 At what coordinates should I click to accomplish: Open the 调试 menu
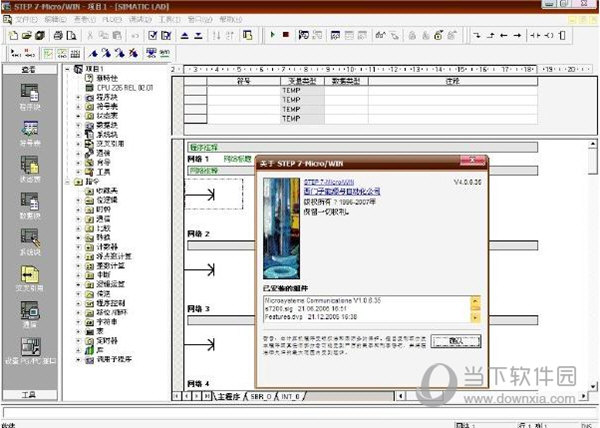point(140,19)
